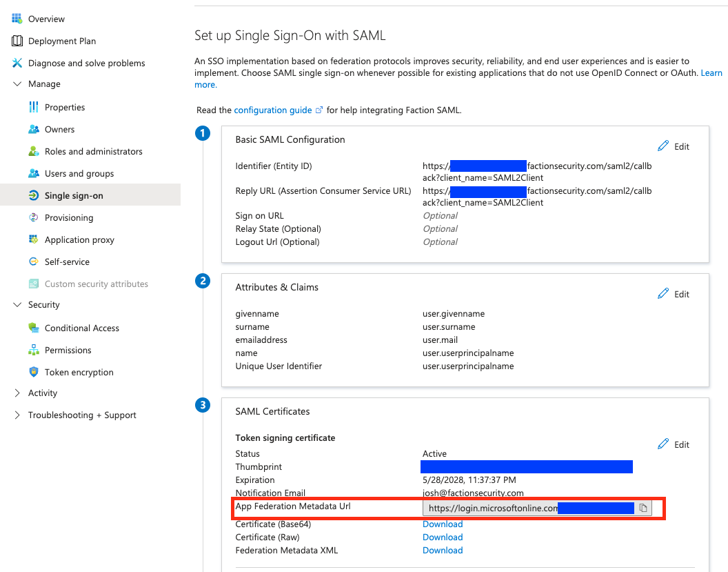
Task: Click the Roles and administrators icon
Action: coord(33,151)
